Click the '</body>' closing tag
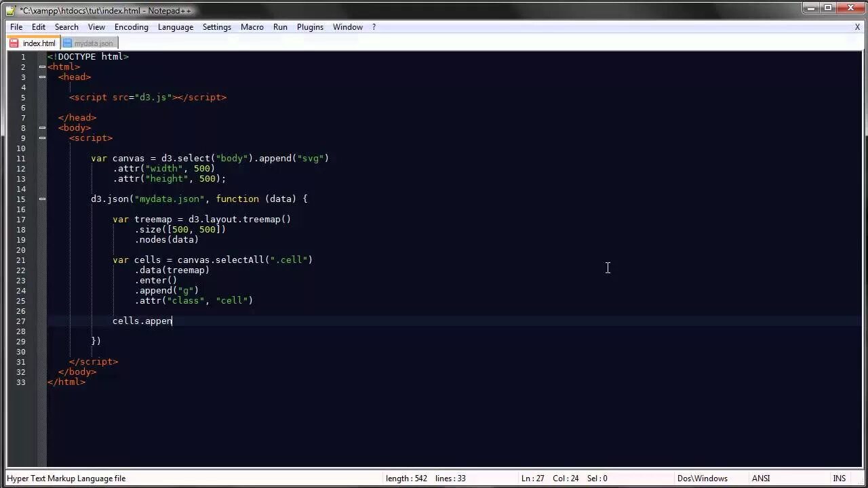Screen dimensions: 868x488 tap(77, 372)
